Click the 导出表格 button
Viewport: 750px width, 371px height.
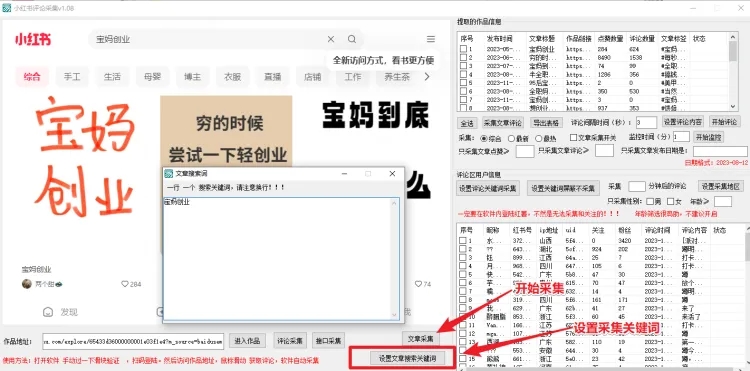546,123
